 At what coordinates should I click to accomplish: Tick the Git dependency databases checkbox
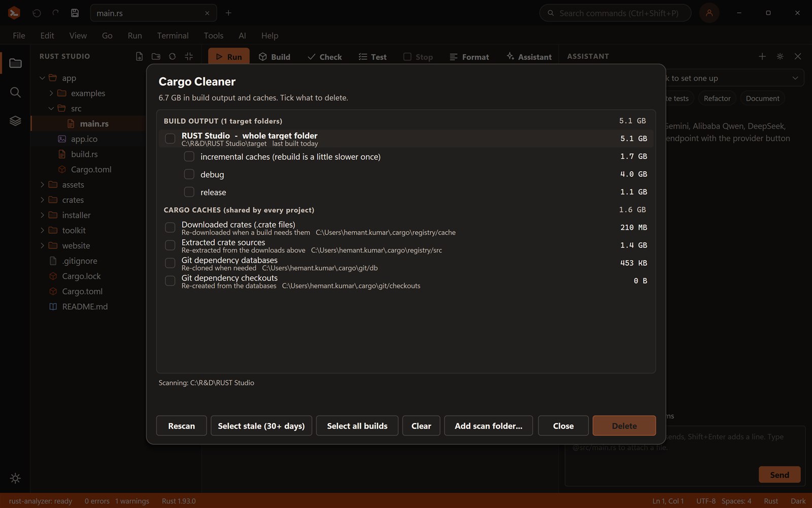tap(170, 263)
